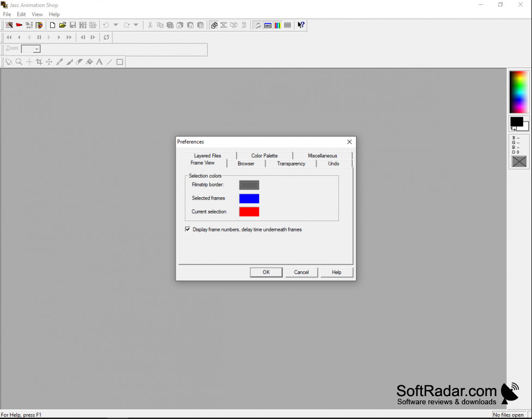Select the Text 'A' tool
Image resolution: width=532 pixels, height=419 pixels.
point(99,62)
